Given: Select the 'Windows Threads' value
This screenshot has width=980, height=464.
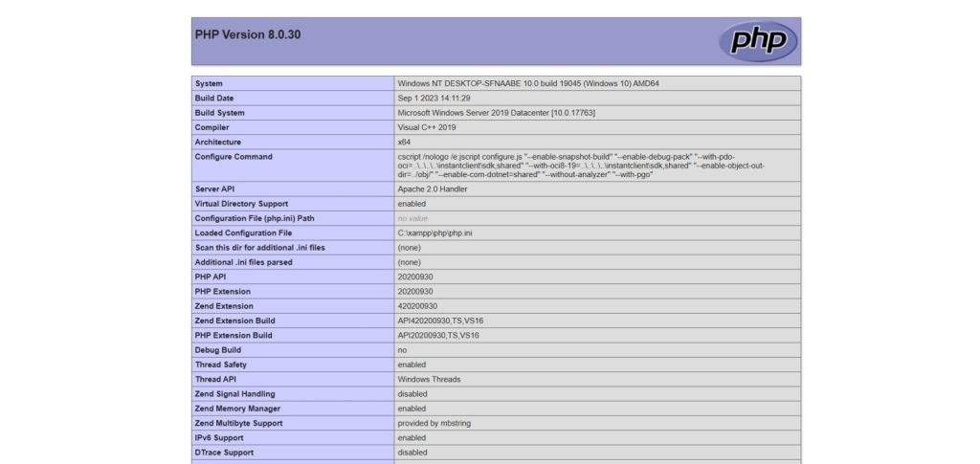Looking at the screenshot, I should point(429,380).
